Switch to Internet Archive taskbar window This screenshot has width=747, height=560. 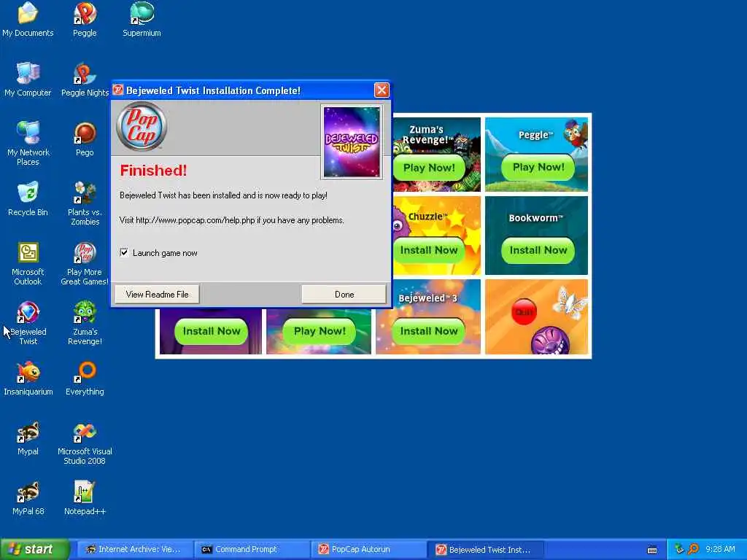point(134,550)
